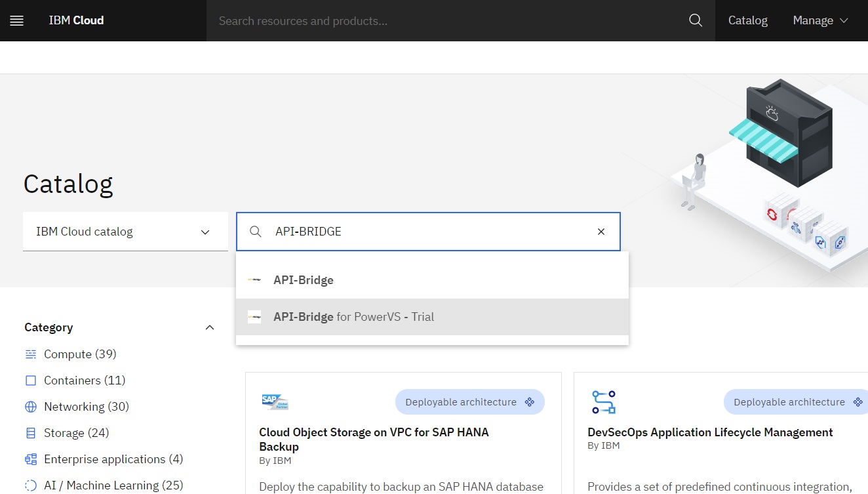Viewport: 868px width, 494px height.
Task: Click the Networking globe icon
Action: click(31, 407)
